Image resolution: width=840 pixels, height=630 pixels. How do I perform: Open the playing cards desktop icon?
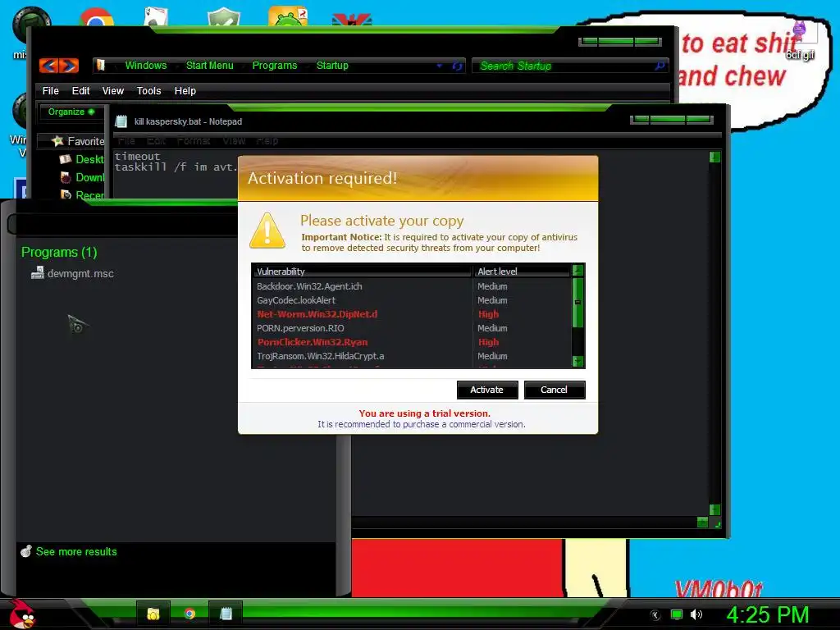156,17
